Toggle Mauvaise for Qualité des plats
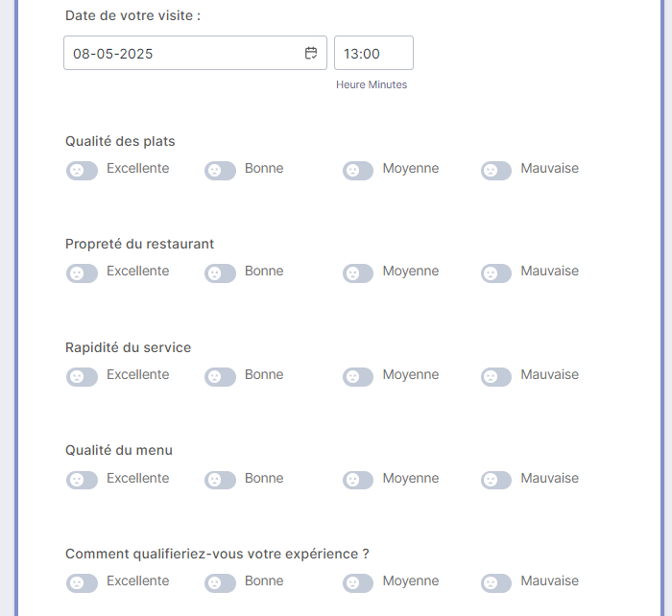The image size is (672, 616). tap(497, 170)
